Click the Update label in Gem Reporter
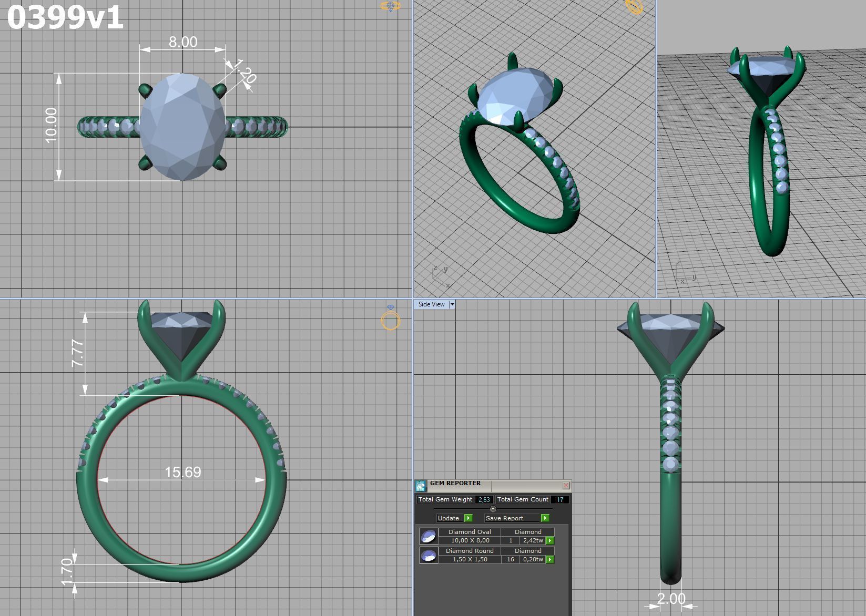Viewport: 866px width, 616px height. (449, 518)
